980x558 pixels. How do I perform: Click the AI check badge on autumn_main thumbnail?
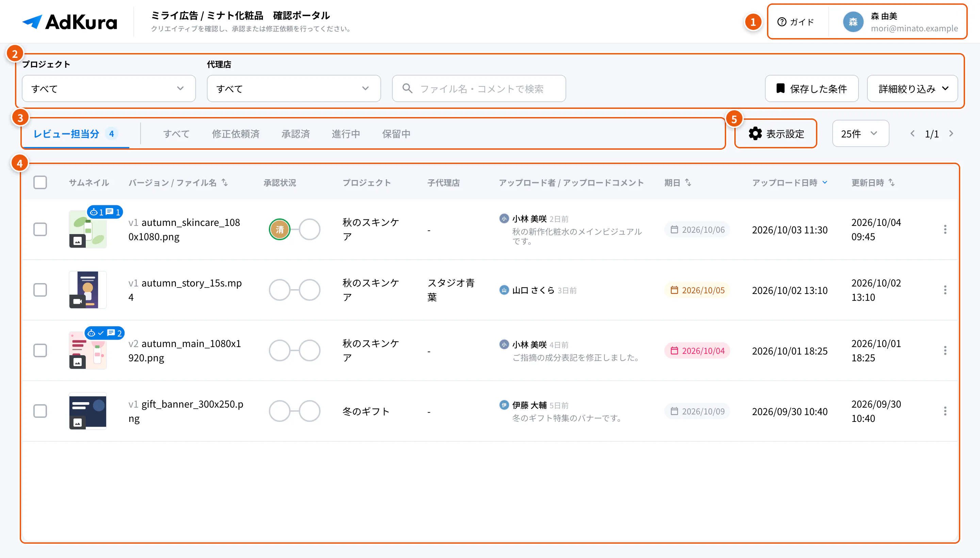click(104, 333)
